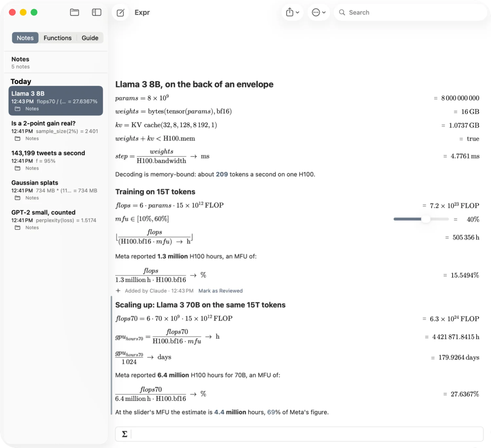Click the result '27.6367%' in the note body

(x=465, y=394)
